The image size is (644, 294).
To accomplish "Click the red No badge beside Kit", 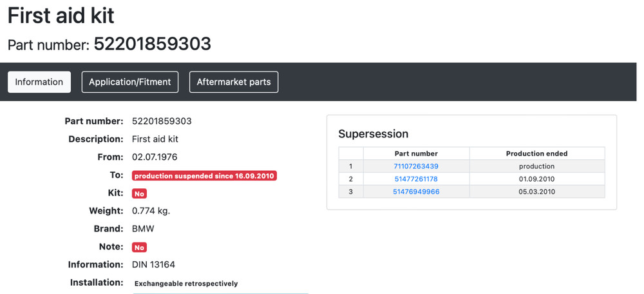I will point(139,193).
